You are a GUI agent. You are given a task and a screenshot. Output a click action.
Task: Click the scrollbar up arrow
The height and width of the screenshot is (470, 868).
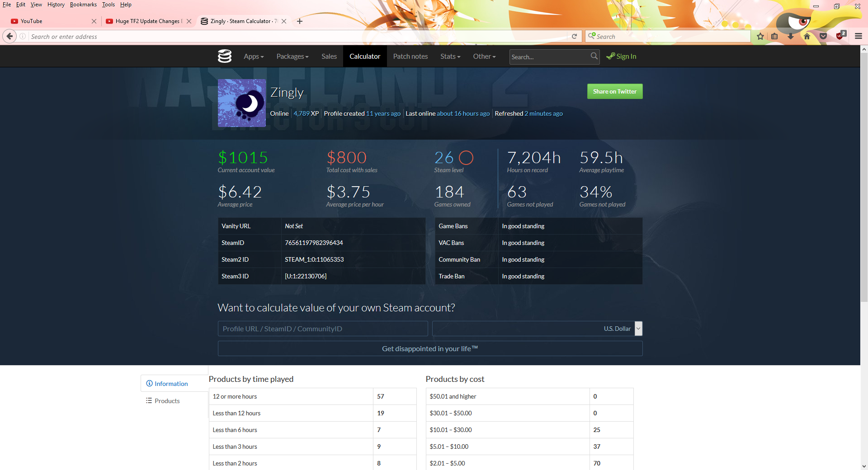coord(864,49)
